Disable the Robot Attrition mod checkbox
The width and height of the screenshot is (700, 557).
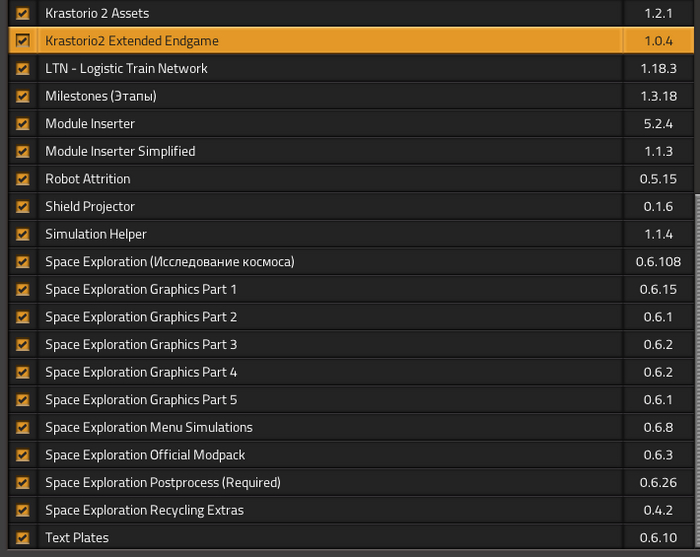pos(22,179)
